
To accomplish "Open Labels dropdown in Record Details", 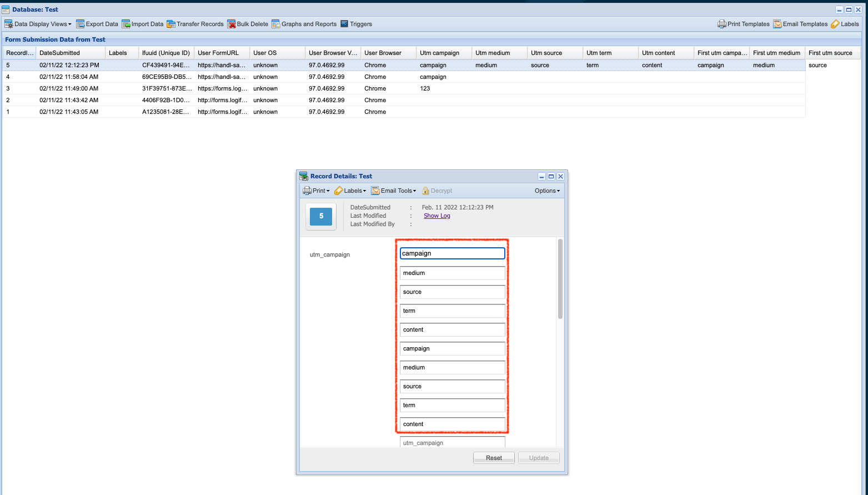I will pyautogui.click(x=350, y=191).
